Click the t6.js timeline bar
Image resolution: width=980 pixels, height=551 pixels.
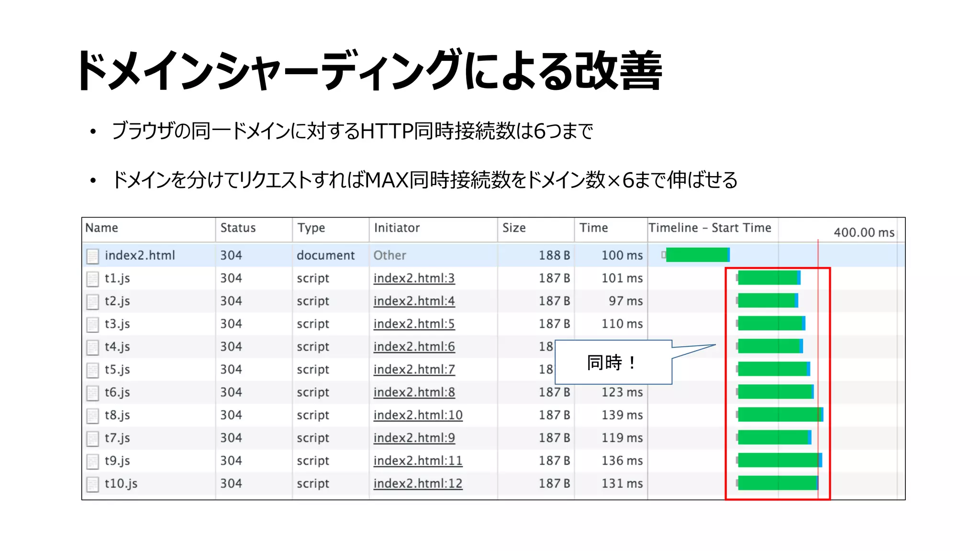[776, 392]
